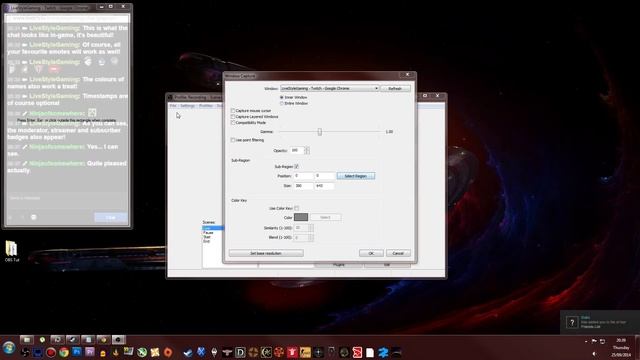Click the Size width field showing 390

pyautogui.click(x=303, y=186)
